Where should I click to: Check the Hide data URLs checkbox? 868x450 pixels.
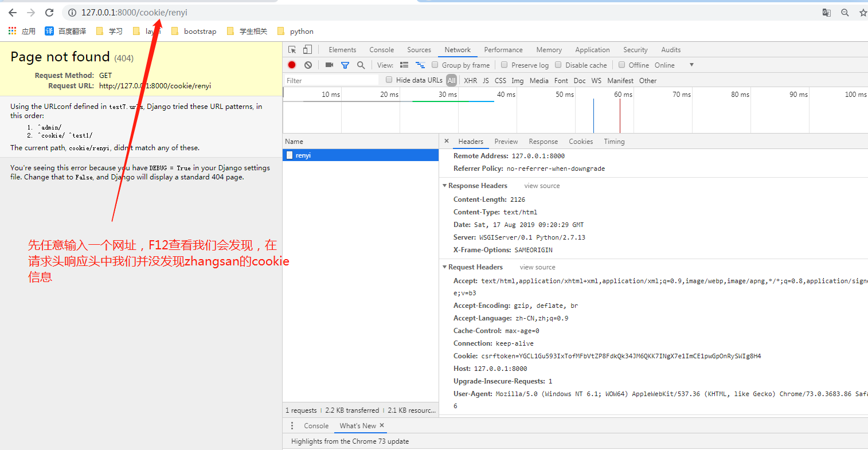point(389,80)
